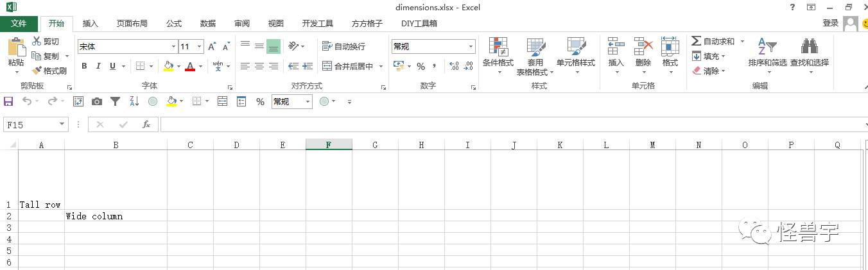This screenshot has height=270, width=868.
Task: Click the Decrease Font Size icon
Action: [226, 47]
